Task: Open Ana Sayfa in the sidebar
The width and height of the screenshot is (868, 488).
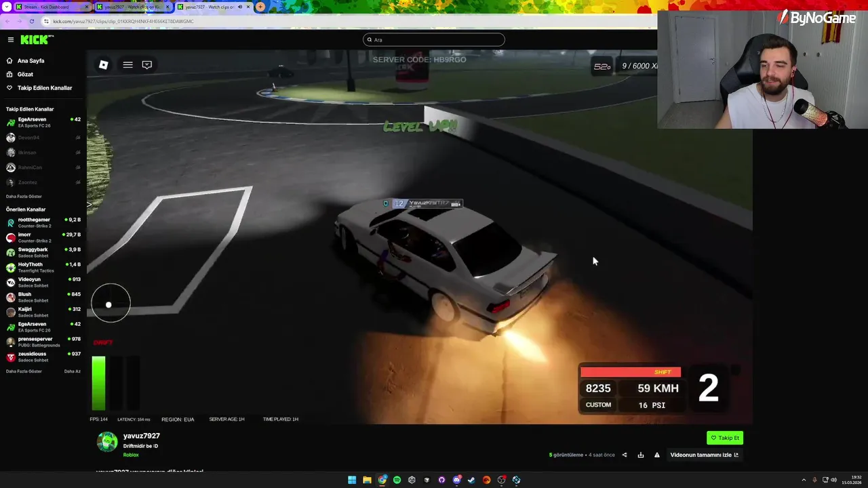Action: click(x=31, y=61)
